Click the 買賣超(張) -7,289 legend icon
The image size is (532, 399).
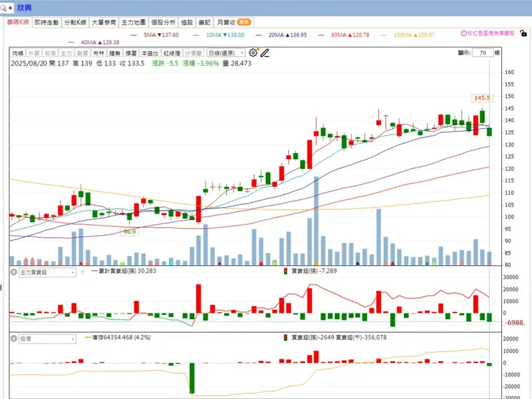tap(285, 271)
